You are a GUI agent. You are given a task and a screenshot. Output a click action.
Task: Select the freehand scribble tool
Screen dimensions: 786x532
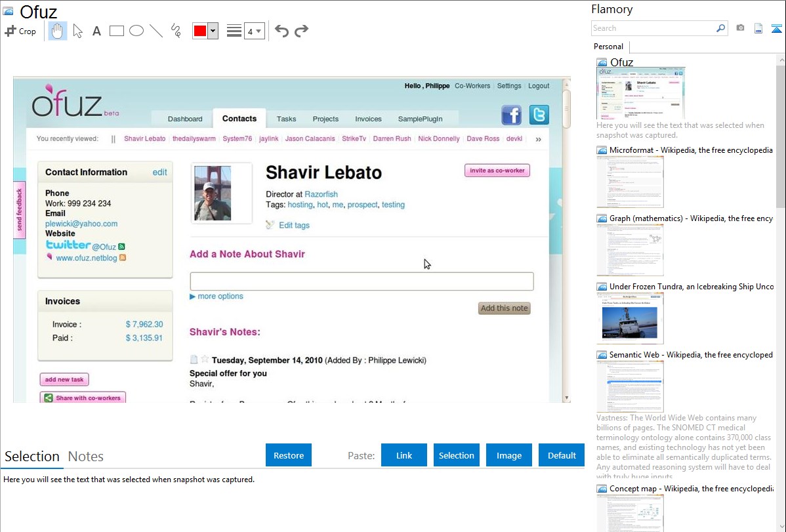[x=176, y=31]
